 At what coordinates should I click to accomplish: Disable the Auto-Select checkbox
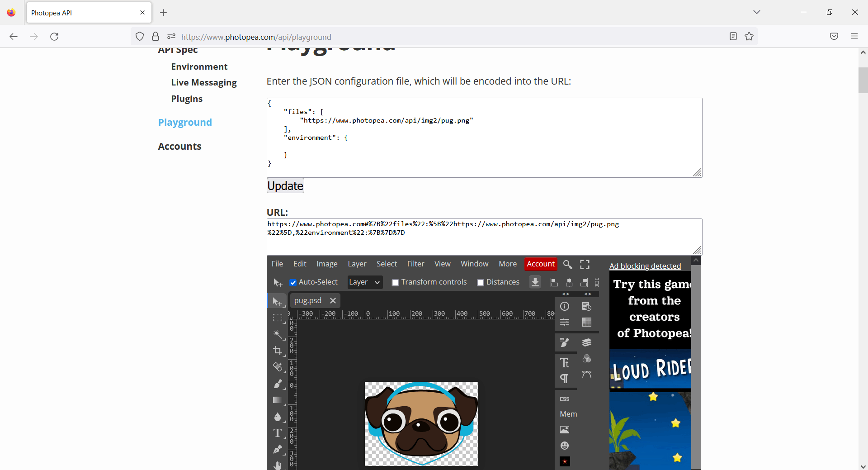(293, 282)
